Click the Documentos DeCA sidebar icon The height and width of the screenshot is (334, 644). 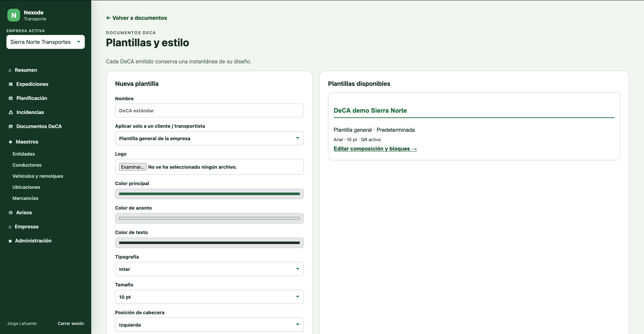point(11,126)
